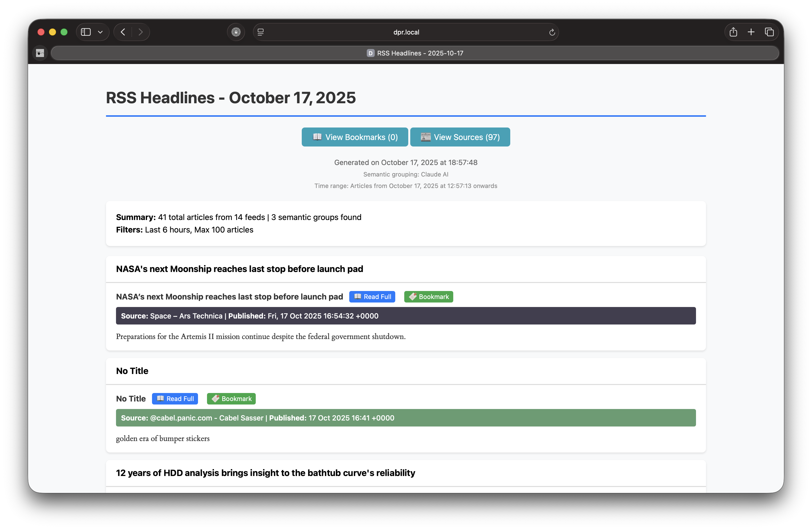Select the RSS Headlines - 2025-10-17 tab
The image size is (812, 530).
[414, 53]
